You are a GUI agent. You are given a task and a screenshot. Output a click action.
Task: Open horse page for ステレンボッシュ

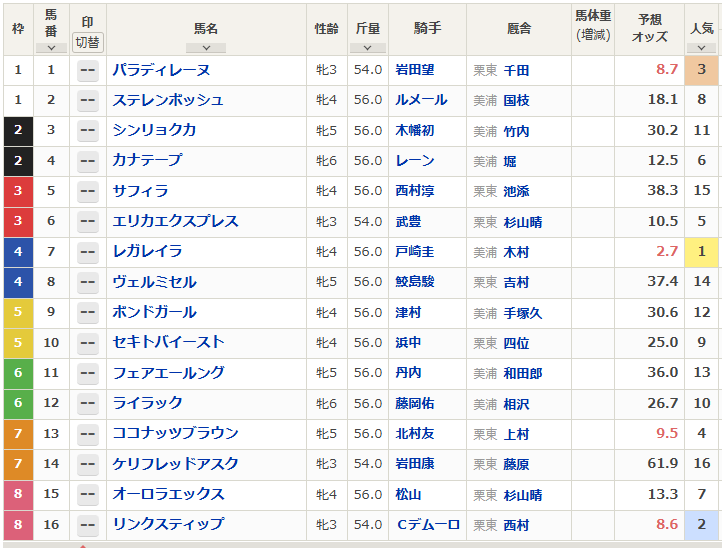coord(168,100)
